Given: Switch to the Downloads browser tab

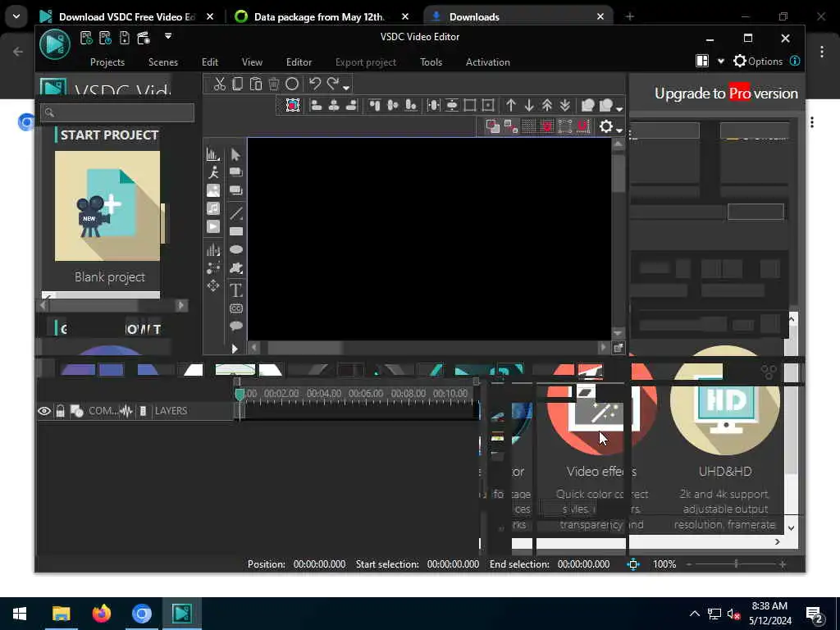Looking at the screenshot, I should click(518, 16).
